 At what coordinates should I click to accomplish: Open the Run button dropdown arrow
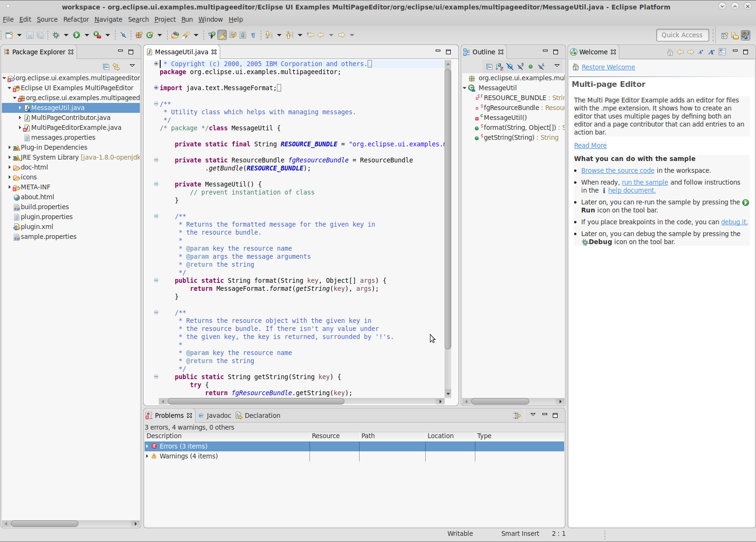pos(86,35)
